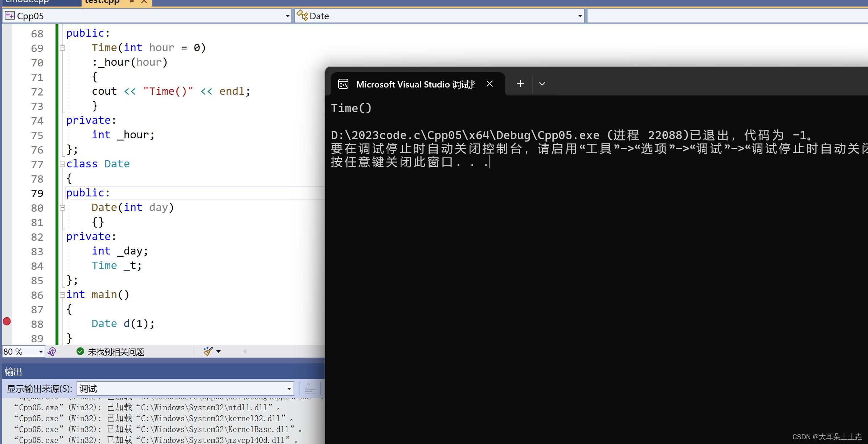Screen dimensions: 868x444
Task: Switch to the test.cpp editor tab
Action: pos(102,2)
